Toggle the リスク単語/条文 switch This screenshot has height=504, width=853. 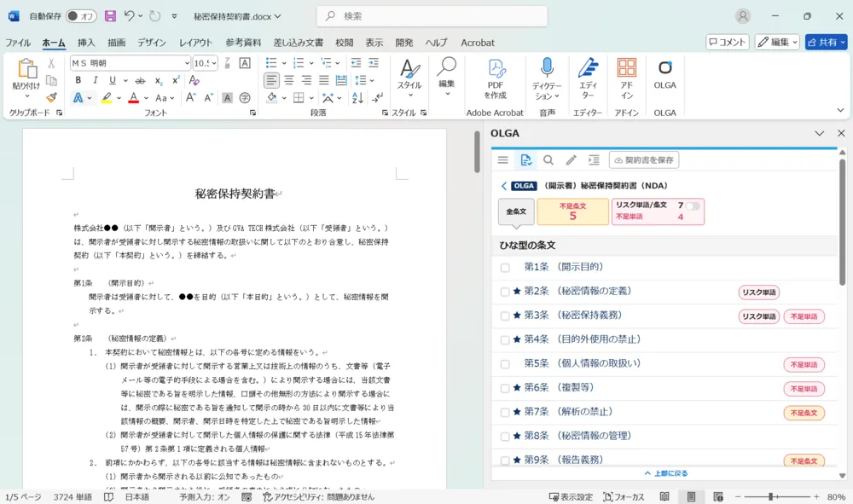click(693, 206)
